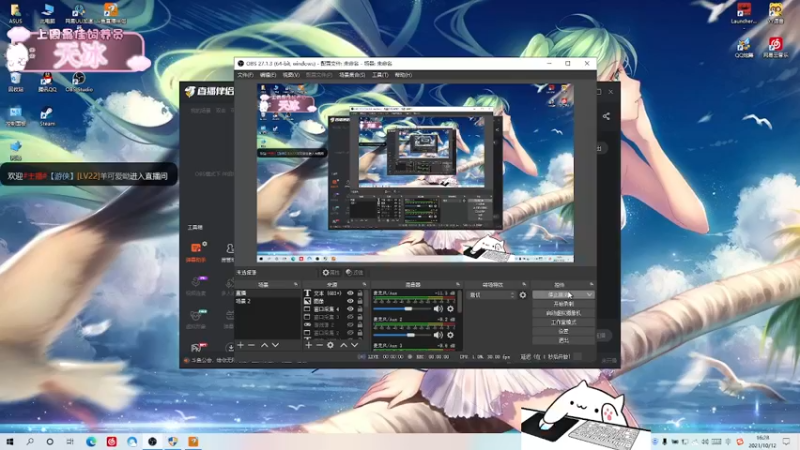Click the 退出 button in Controls

pyautogui.click(x=563, y=340)
